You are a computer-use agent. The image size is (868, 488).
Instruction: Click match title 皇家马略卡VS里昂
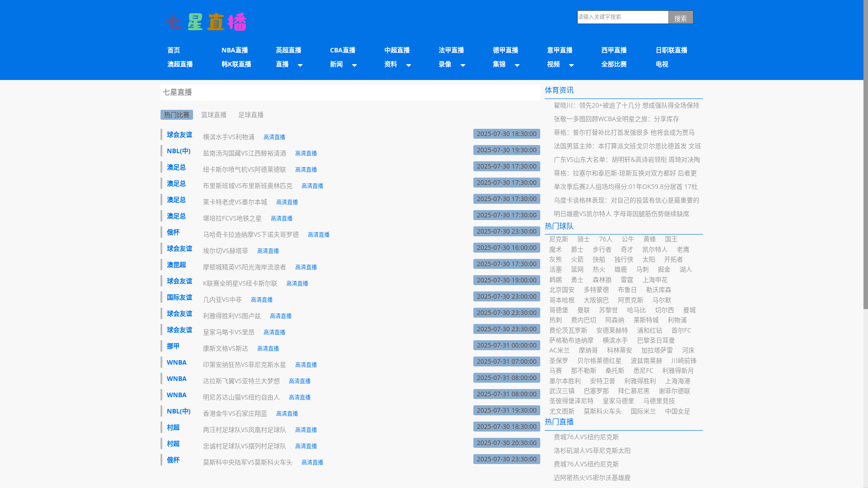(x=229, y=332)
